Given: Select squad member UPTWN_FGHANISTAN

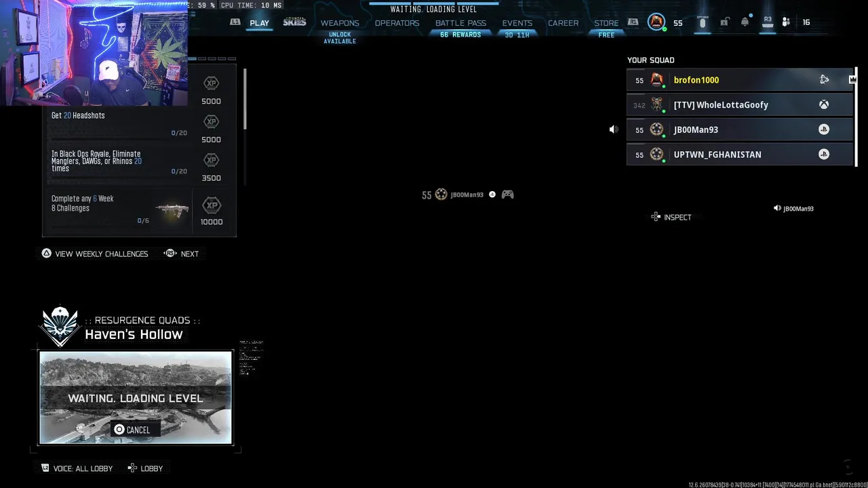Looking at the screenshot, I should pyautogui.click(x=739, y=155).
